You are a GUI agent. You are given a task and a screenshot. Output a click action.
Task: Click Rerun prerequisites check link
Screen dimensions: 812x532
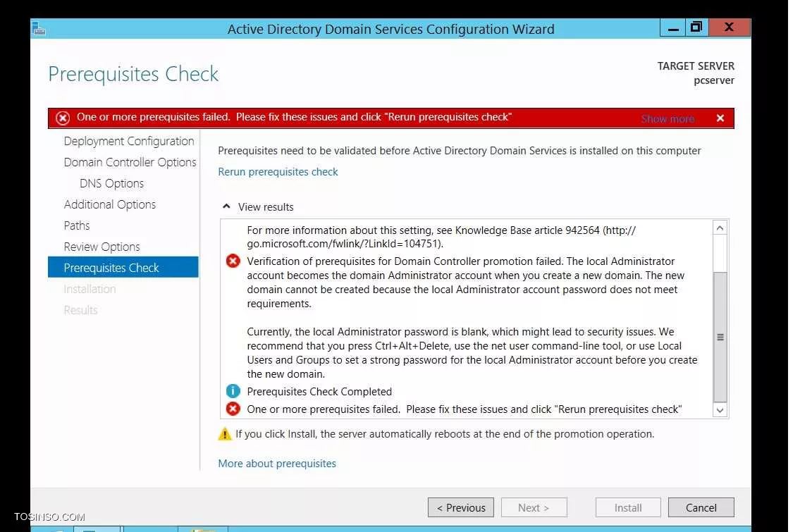[x=278, y=172]
